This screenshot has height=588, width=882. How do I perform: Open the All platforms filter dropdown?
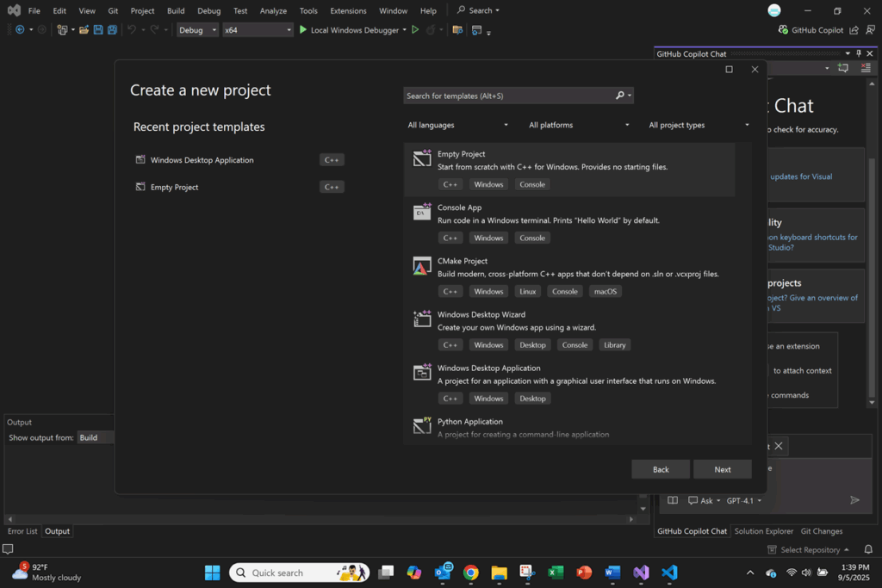[578, 125]
